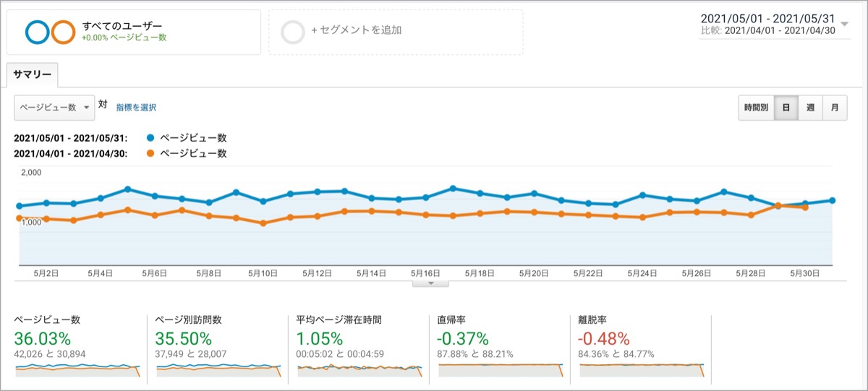
Task: Select the 週 interval button
Action: point(810,108)
